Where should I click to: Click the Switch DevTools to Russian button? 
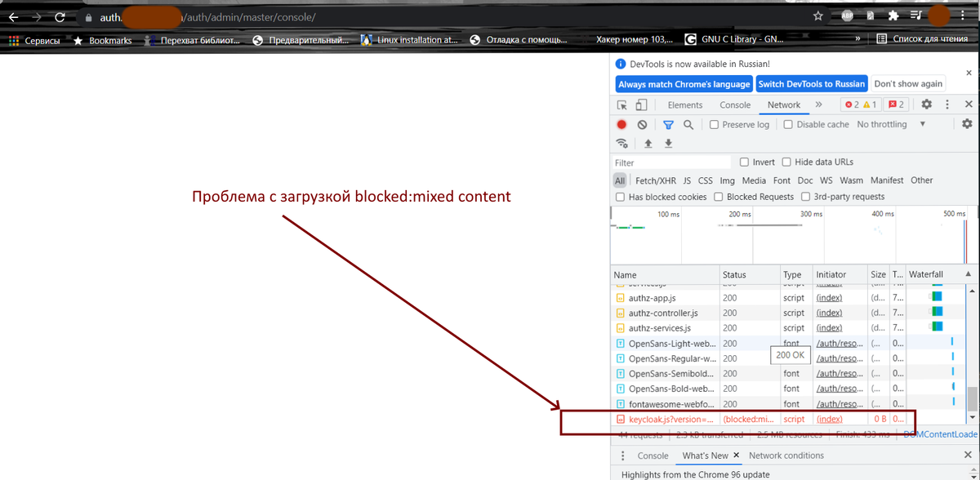811,83
